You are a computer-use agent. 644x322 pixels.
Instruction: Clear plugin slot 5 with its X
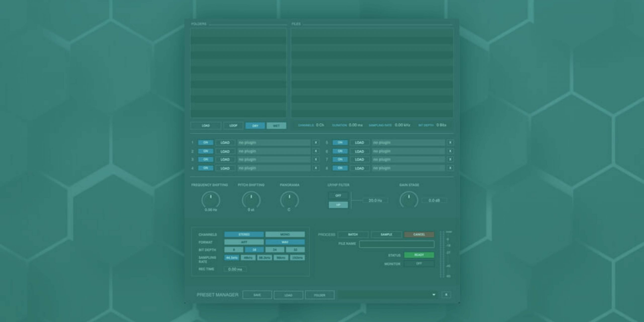pyautogui.click(x=450, y=143)
